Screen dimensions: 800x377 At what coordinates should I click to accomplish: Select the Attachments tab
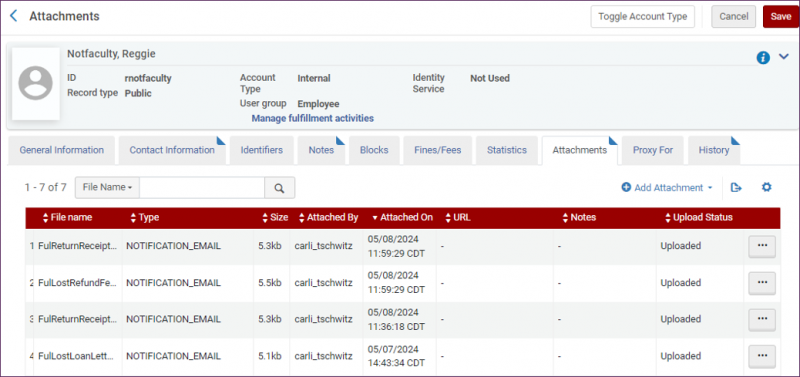(x=580, y=150)
